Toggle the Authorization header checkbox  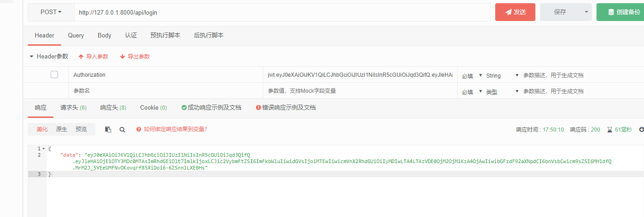point(54,74)
